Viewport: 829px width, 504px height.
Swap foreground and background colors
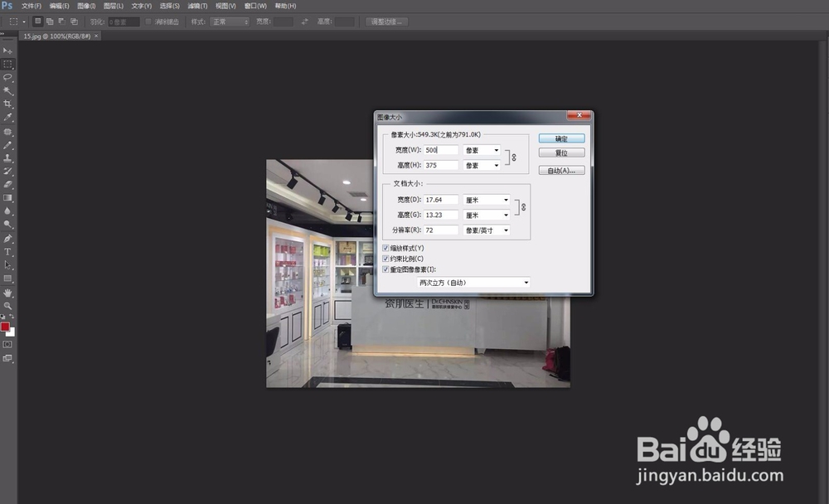point(12,317)
